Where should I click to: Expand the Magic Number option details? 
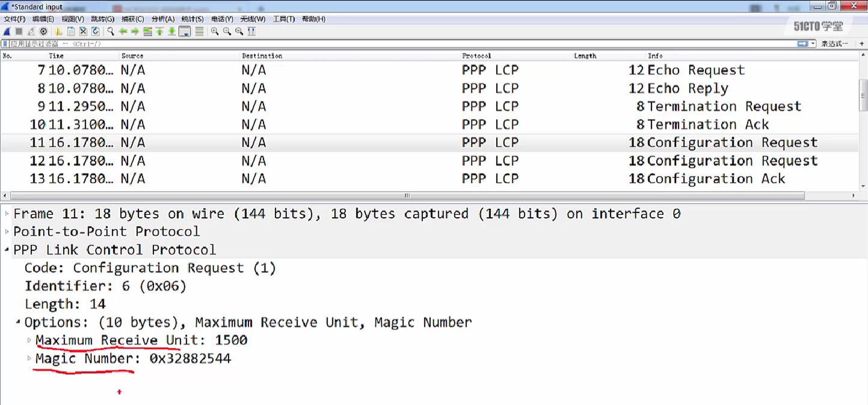29,359
